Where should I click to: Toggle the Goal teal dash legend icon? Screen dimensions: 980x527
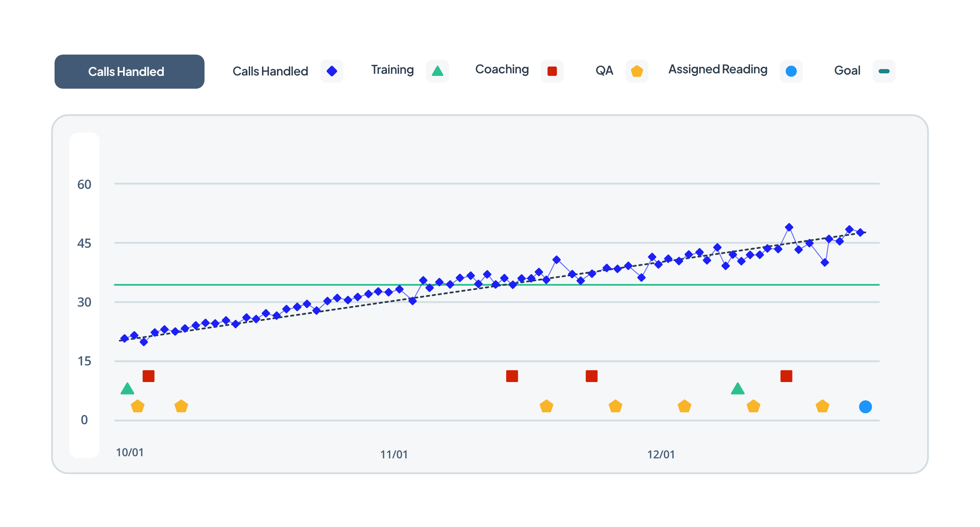(884, 71)
